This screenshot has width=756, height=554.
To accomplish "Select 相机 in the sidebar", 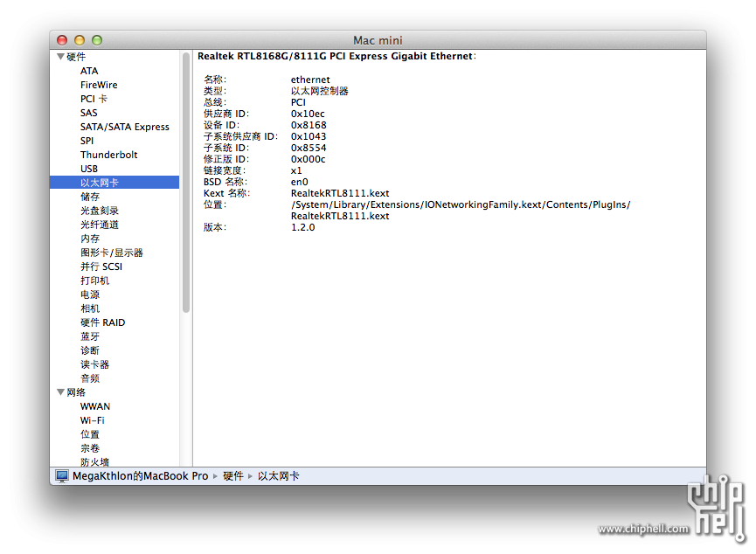I will click(90, 308).
